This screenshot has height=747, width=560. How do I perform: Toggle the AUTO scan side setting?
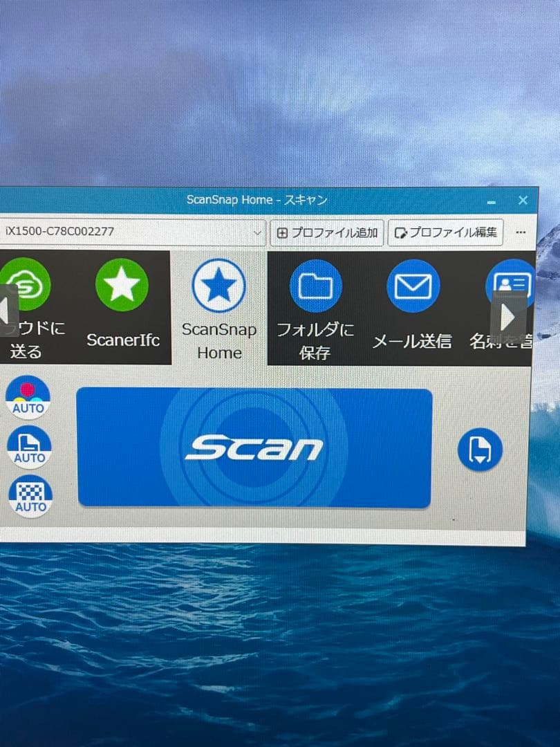click(28, 447)
